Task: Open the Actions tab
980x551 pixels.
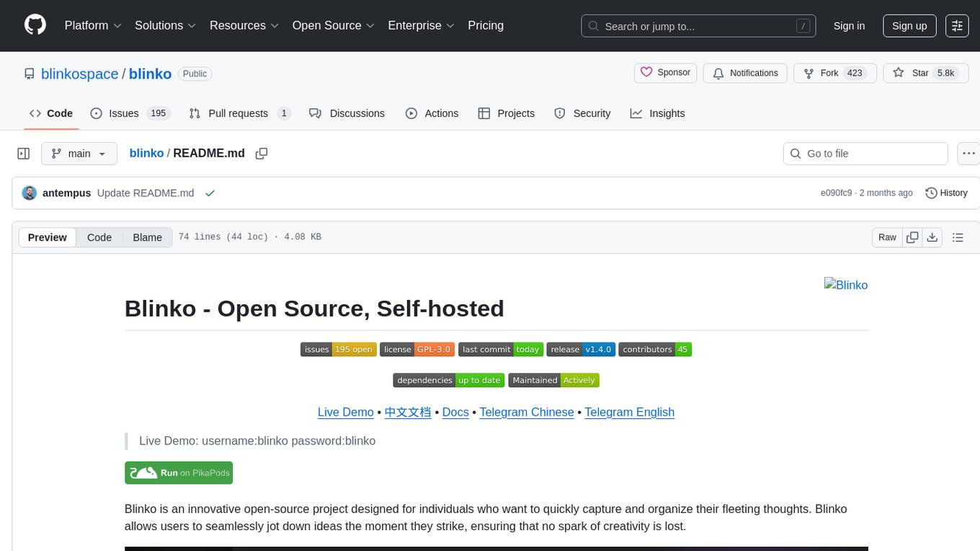Action: tap(432, 113)
